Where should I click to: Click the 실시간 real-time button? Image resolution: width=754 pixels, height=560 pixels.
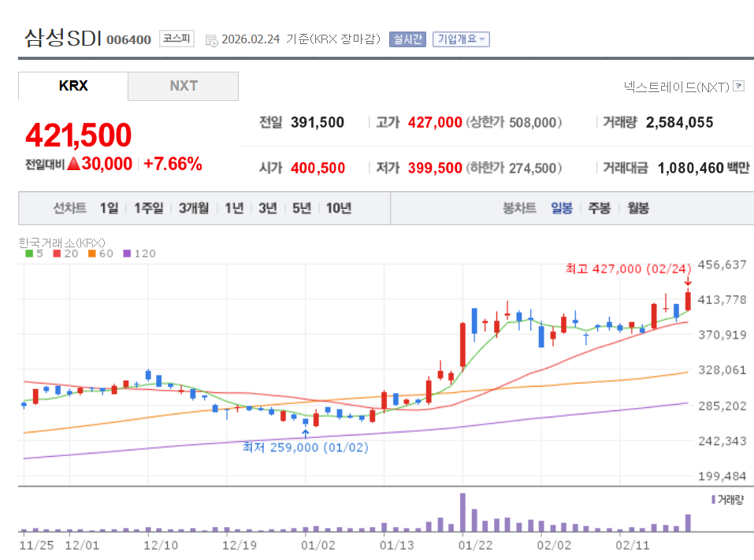pyautogui.click(x=407, y=39)
